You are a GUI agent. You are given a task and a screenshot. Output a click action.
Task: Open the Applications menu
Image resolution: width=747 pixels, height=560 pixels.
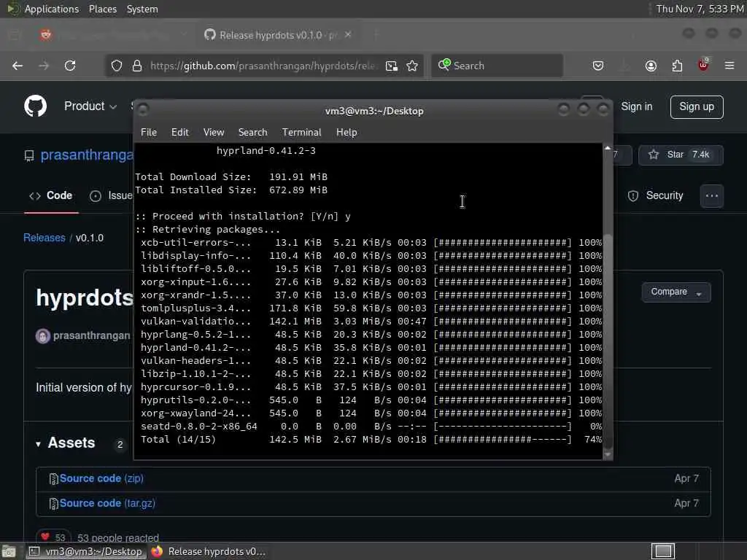point(52,9)
